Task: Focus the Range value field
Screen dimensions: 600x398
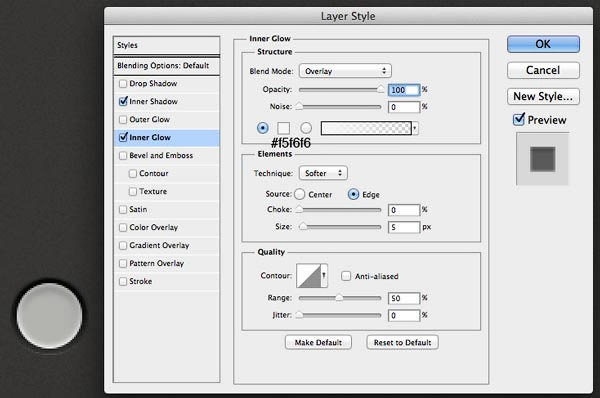Action: (x=404, y=298)
